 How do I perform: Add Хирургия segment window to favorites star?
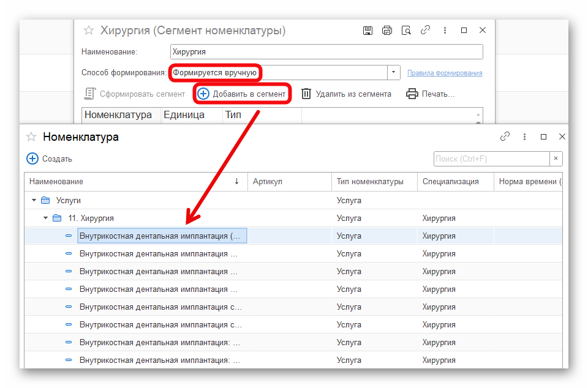88,31
